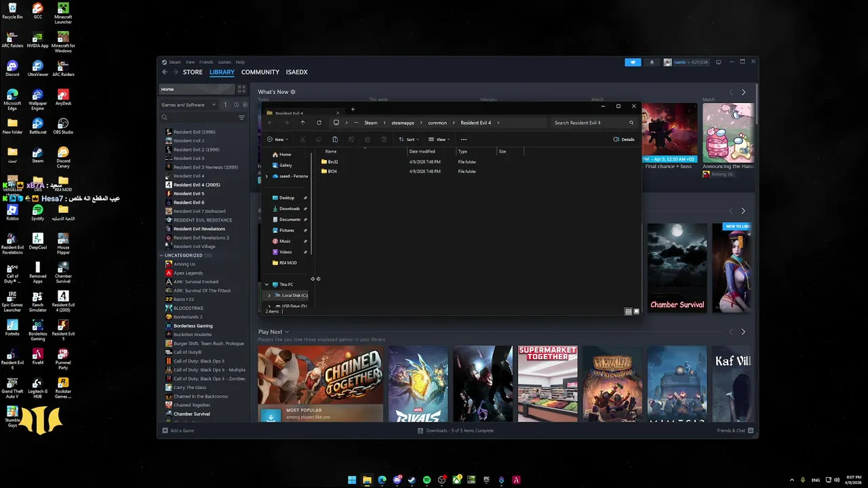Click steamapps breadcrumb in address bar
Image resolution: width=868 pixels, height=488 pixels.
click(x=403, y=123)
